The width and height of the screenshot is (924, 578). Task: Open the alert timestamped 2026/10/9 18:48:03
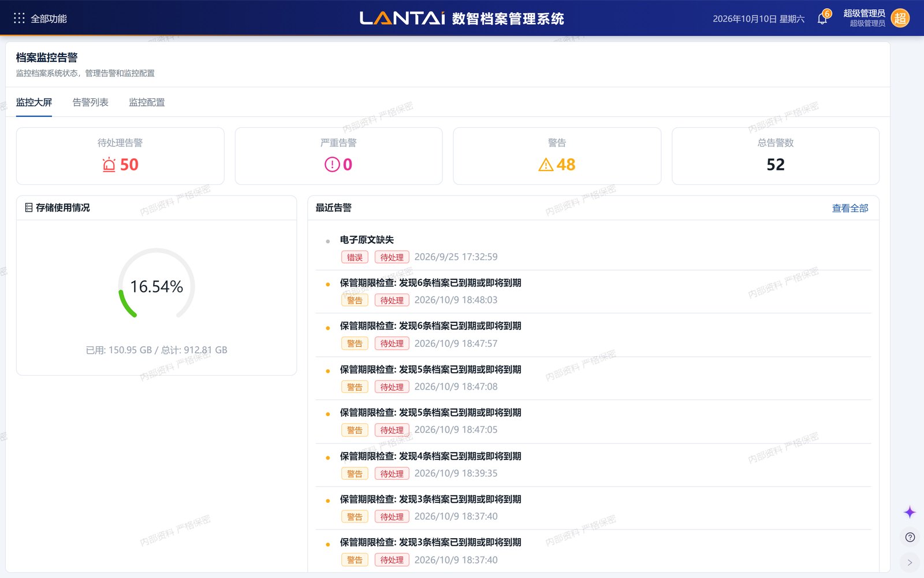[x=593, y=292]
